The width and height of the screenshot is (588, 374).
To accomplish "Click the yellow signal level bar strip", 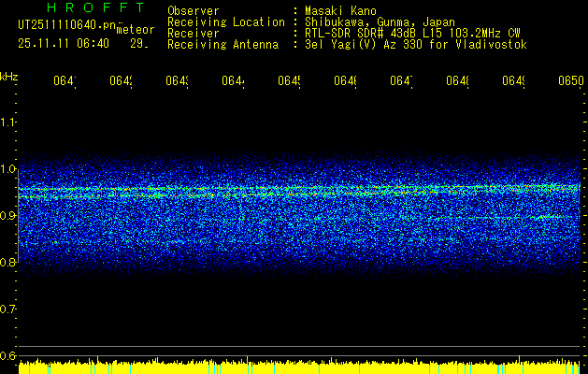I will coord(299,367).
